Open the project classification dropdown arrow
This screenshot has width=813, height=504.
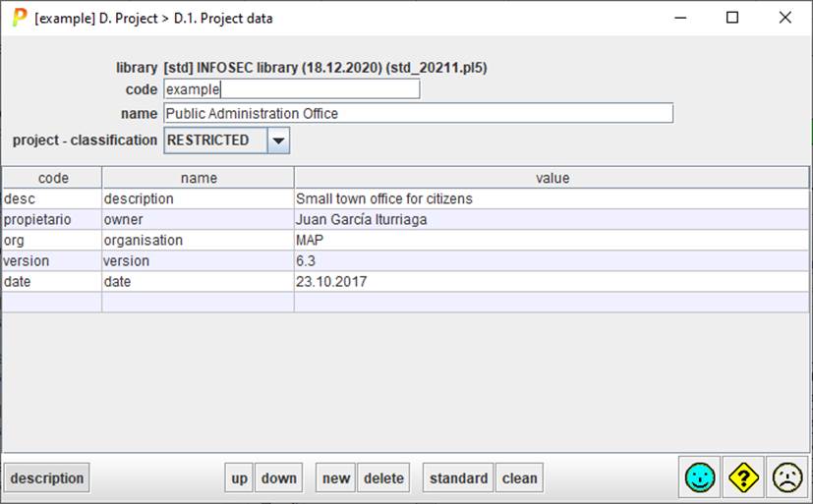click(278, 140)
